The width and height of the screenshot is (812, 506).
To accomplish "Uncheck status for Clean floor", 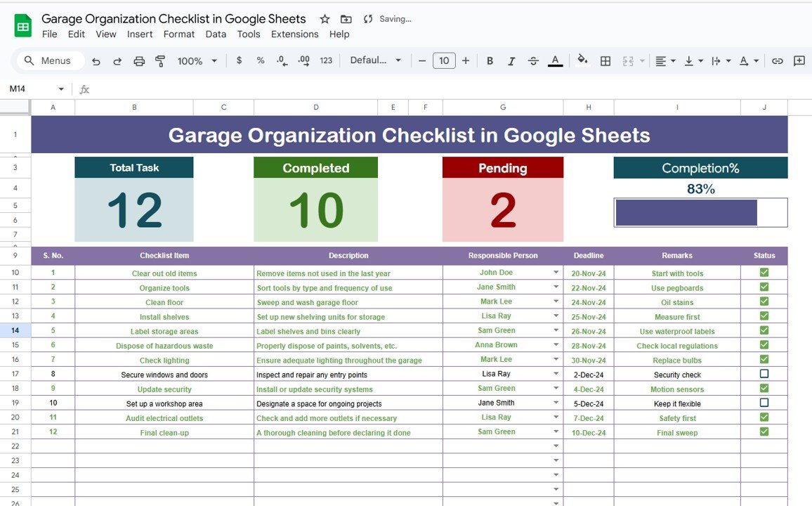I will click(x=764, y=301).
